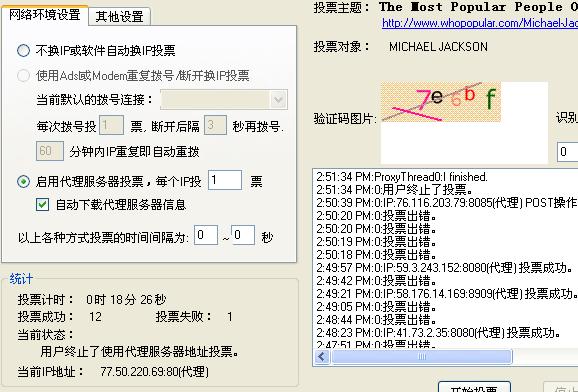Open the 其他设置 tab
The image size is (578, 392).
pos(119,16)
